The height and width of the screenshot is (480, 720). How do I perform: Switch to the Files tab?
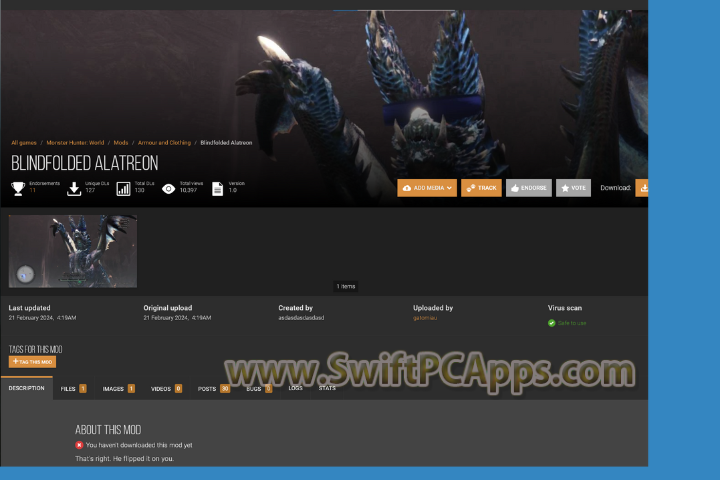[73, 389]
